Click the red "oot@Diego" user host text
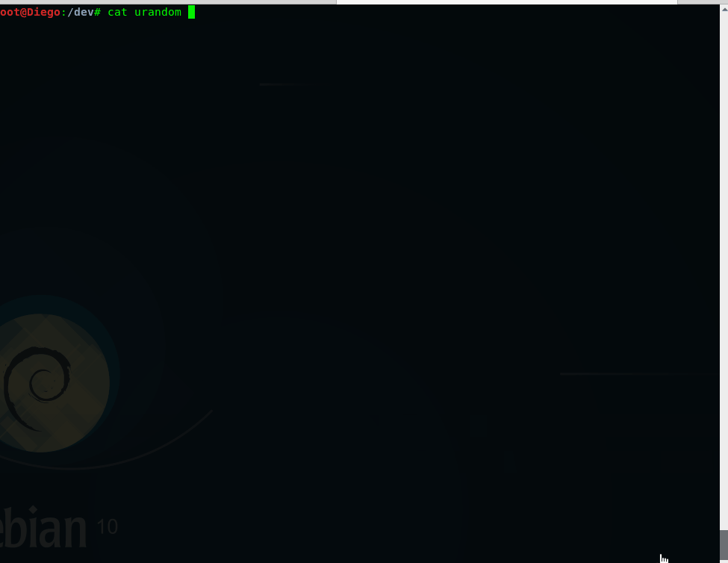728x563 pixels. point(30,12)
